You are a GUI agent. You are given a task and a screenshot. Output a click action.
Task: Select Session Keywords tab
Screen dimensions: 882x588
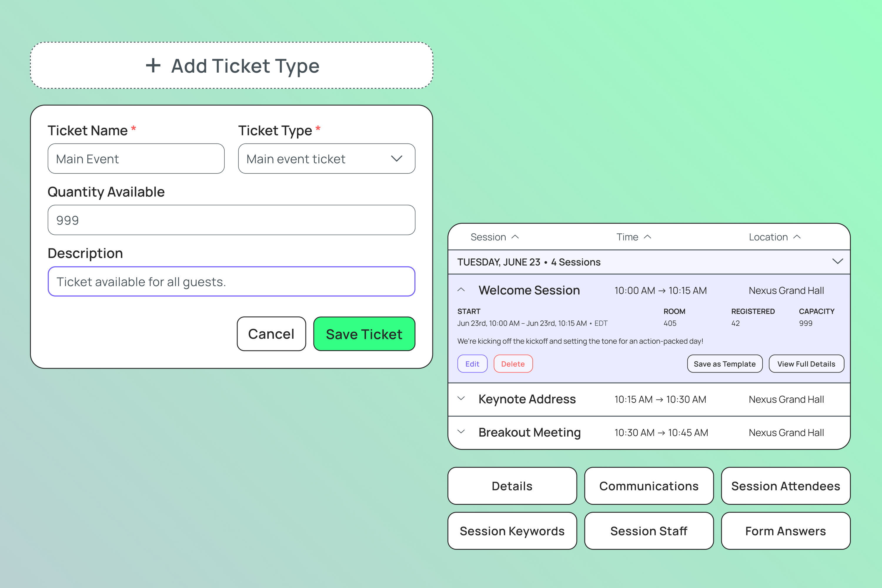512,531
